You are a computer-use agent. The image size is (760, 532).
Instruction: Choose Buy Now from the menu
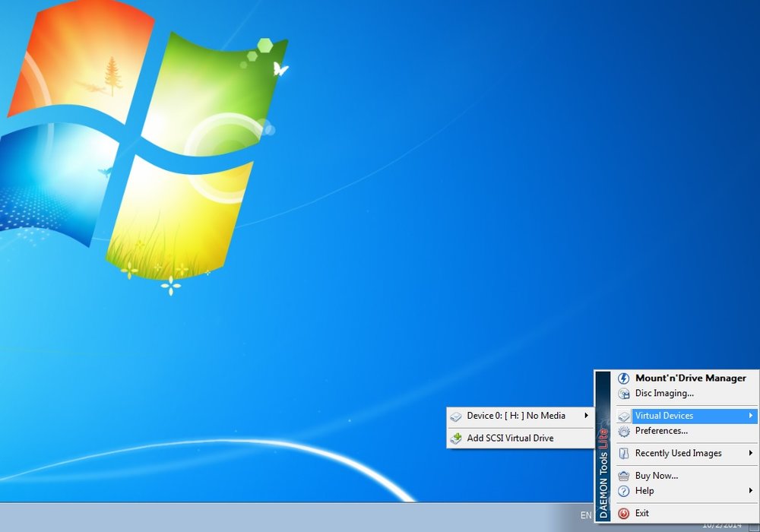pyautogui.click(x=686, y=476)
